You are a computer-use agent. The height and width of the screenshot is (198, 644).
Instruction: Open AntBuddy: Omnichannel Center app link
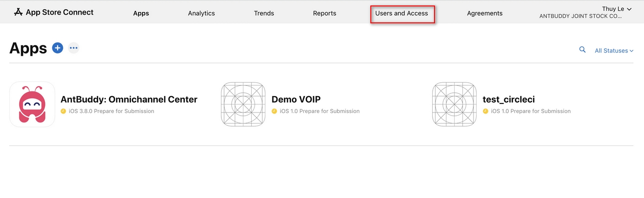[x=129, y=99]
